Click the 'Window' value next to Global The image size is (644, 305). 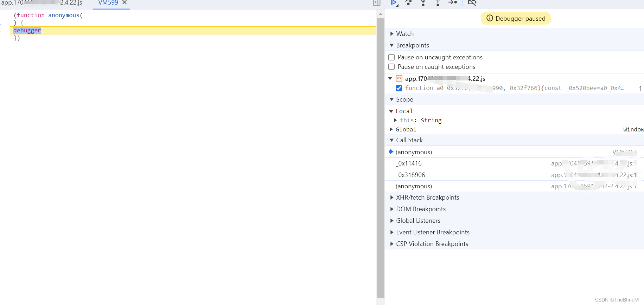[633, 129]
